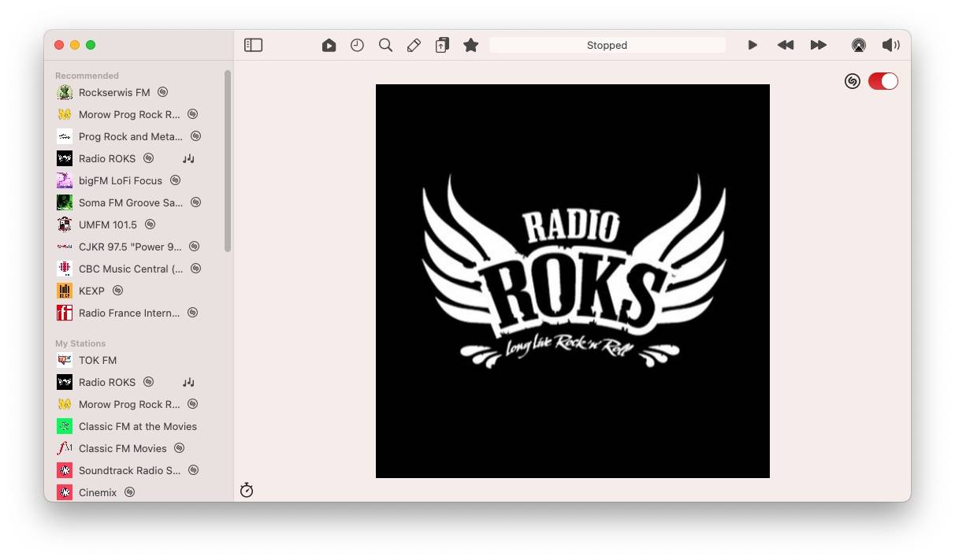Viewport: 955px width, 560px height.
Task: Click the Cinemix station logo
Action: point(65,492)
